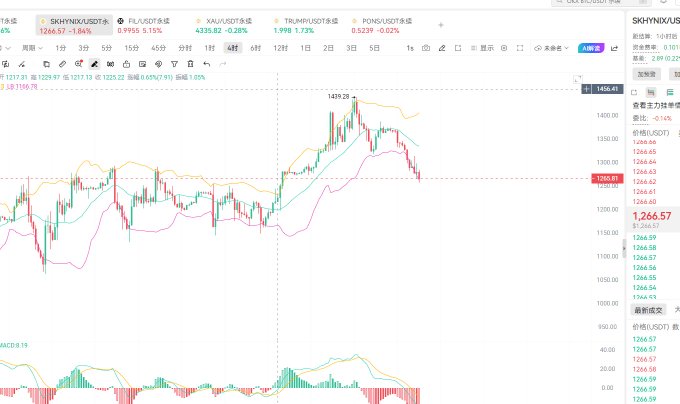The image size is (680, 404).
Task: Expand chart pane with corner arrows icon
Action: [x=577, y=79]
